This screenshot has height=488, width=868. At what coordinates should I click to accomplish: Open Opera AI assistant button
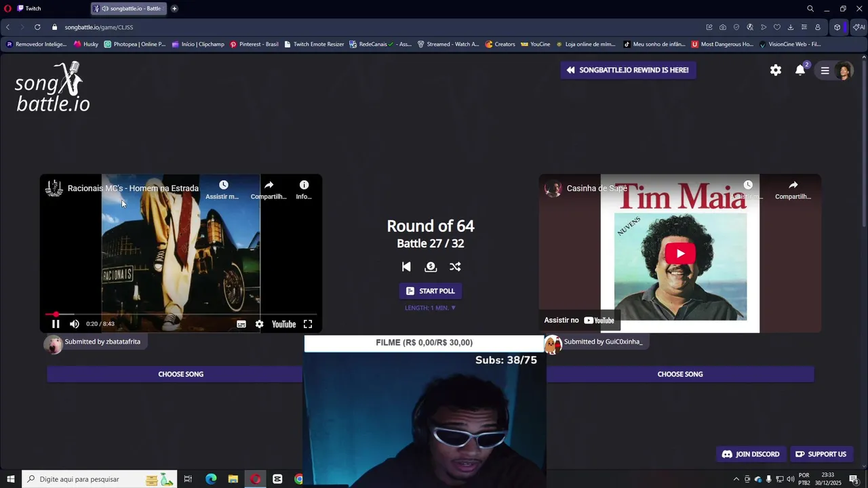(859, 27)
